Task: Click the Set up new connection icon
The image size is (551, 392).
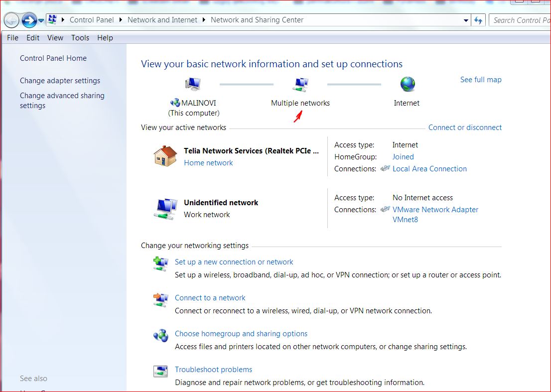Action: pos(160,263)
